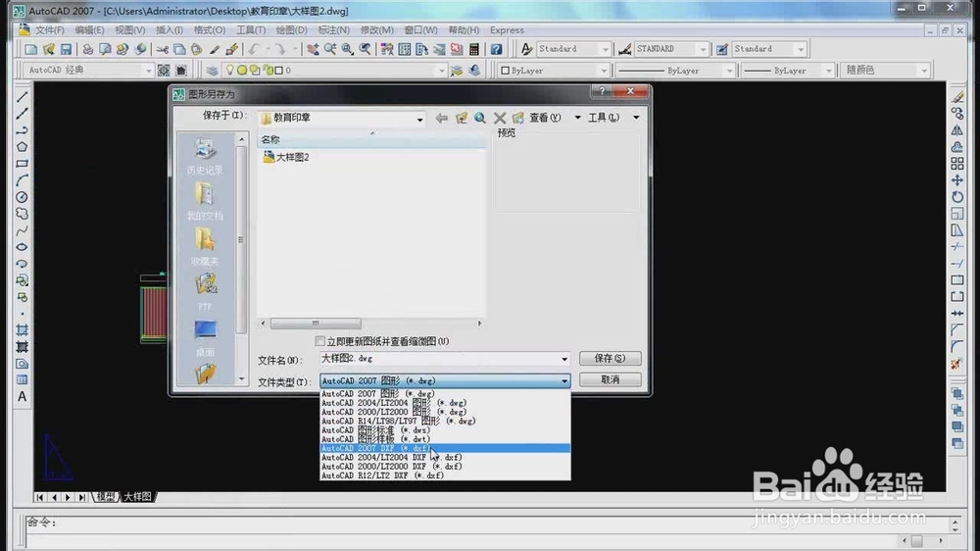Image resolution: width=980 pixels, height=551 pixels.
Task: Expand the AutoCAD classic workspace dropdown
Action: click(x=149, y=71)
